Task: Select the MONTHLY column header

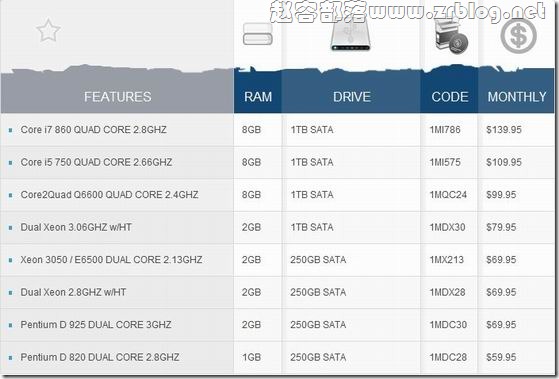Action: [x=517, y=97]
